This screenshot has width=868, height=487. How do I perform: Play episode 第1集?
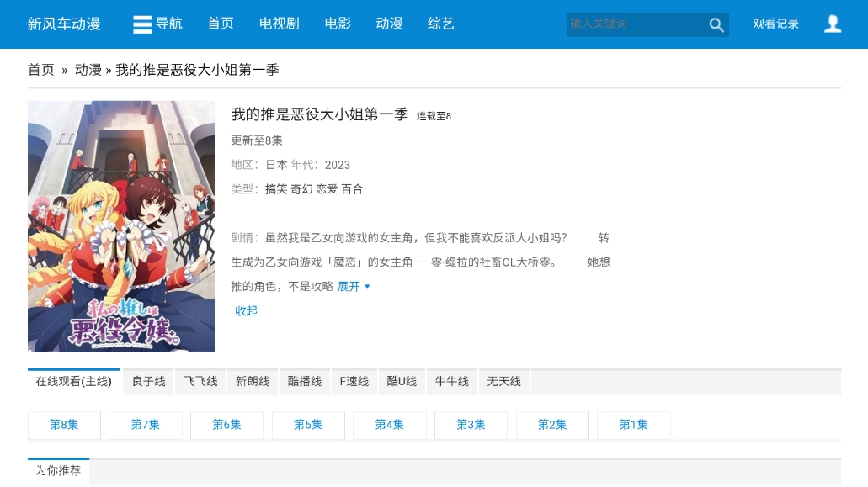(633, 425)
